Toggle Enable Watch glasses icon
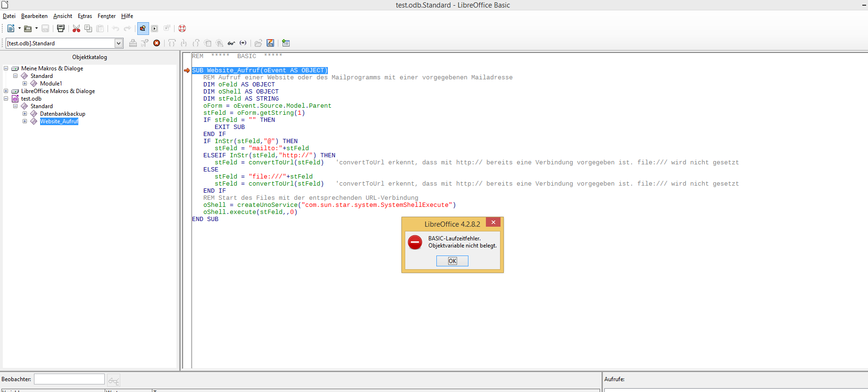The image size is (868, 392). tap(231, 43)
